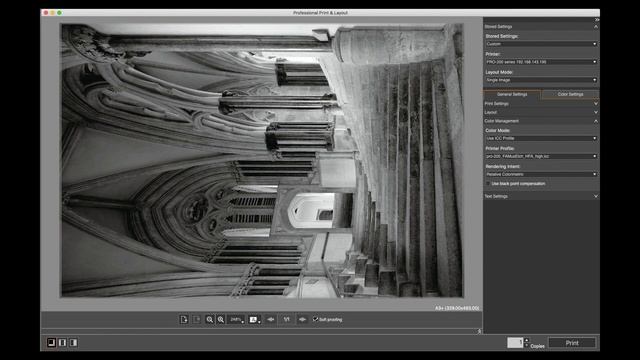Click the horizontal scrollbar end arrow below toolbar

click(479, 331)
